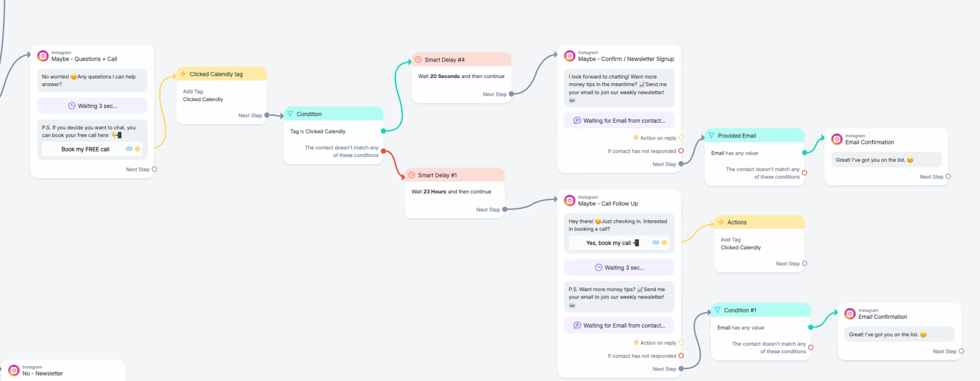
Task: Click clock icon on Smart Delay #4
Action: pos(418,60)
